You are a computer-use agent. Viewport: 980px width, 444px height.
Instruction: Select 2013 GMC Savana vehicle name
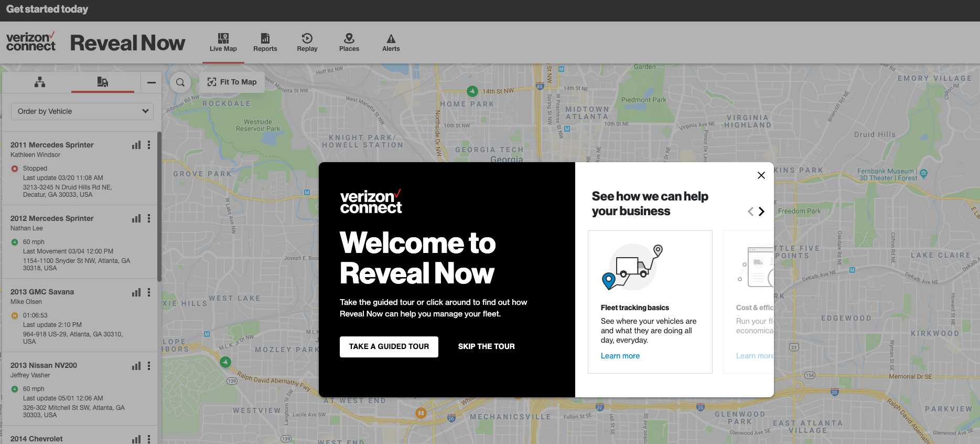[x=42, y=292]
